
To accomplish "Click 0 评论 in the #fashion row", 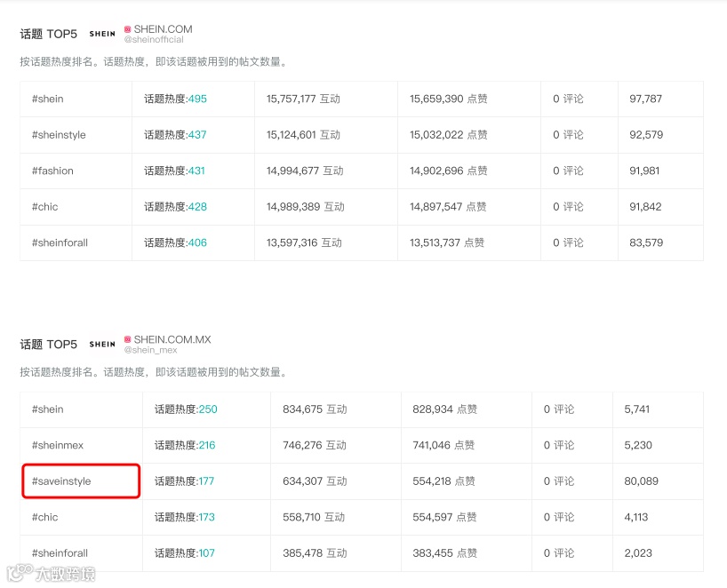I will 568,171.
